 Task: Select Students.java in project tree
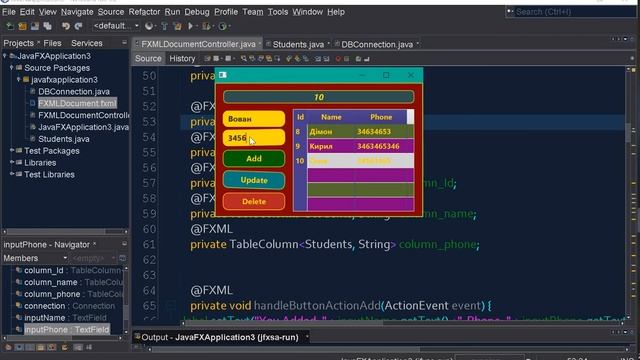coord(64,139)
